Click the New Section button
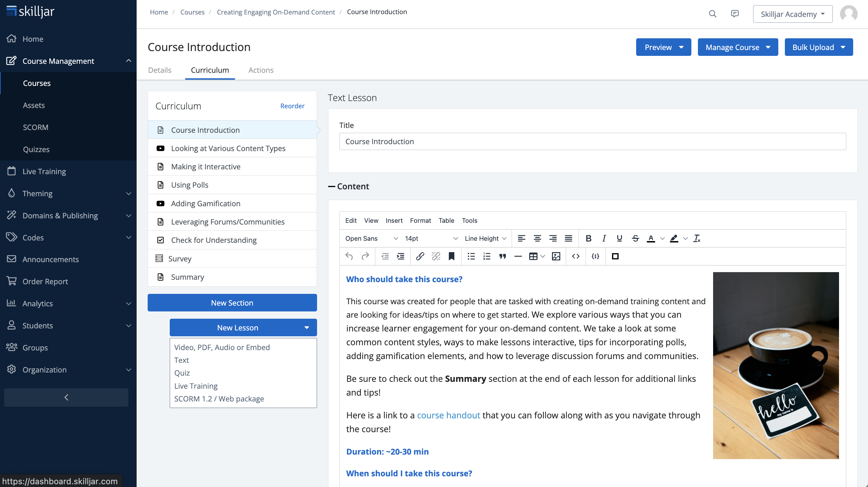This screenshot has width=868, height=487. point(232,303)
